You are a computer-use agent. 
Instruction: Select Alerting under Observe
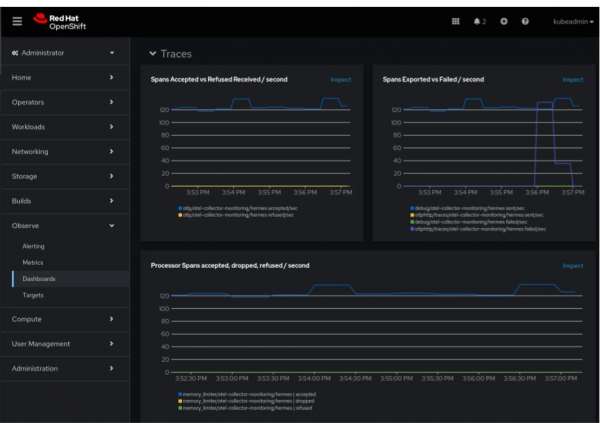[x=33, y=246]
